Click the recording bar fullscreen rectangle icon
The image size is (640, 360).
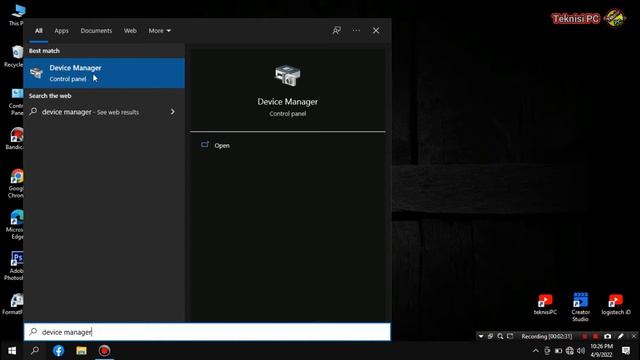coord(510,336)
